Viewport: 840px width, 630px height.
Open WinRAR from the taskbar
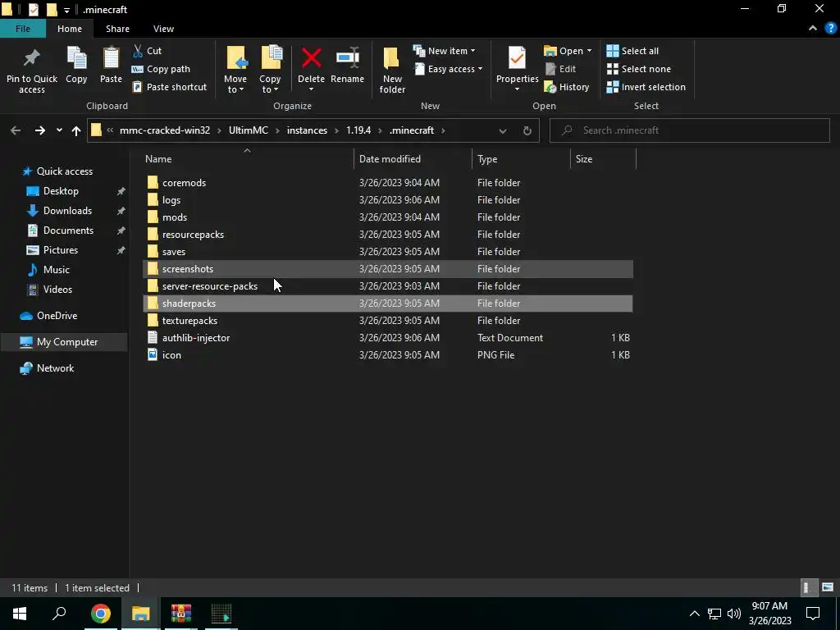[x=181, y=614]
